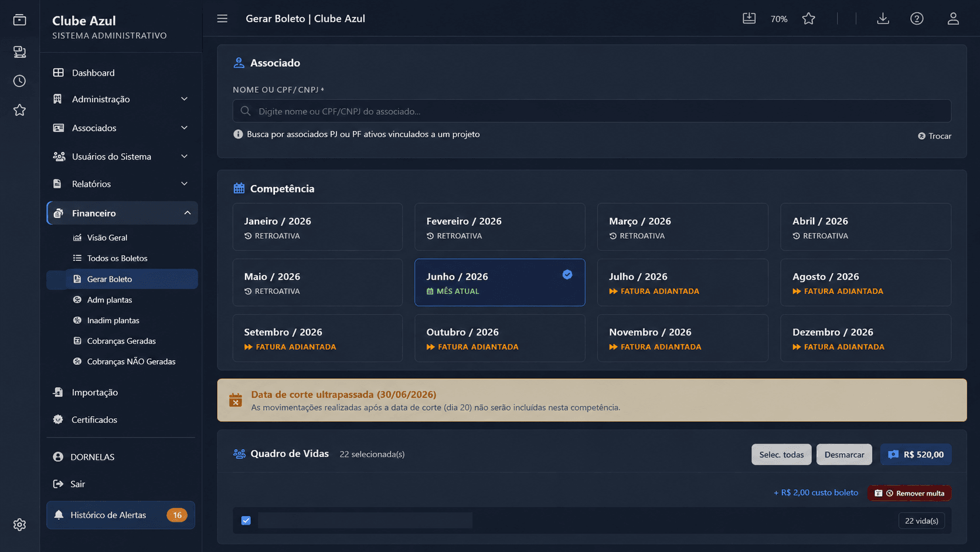Open Cobranças Geradas submenu item
The height and width of the screenshot is (552, 980).
click(x=122, y=341)
